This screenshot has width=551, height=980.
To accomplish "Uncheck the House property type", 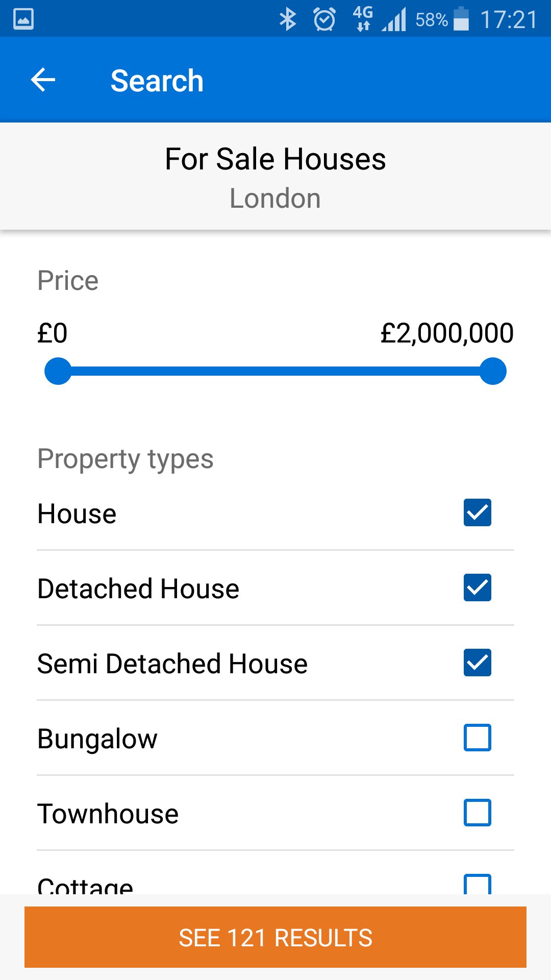I will click(478, 512).
